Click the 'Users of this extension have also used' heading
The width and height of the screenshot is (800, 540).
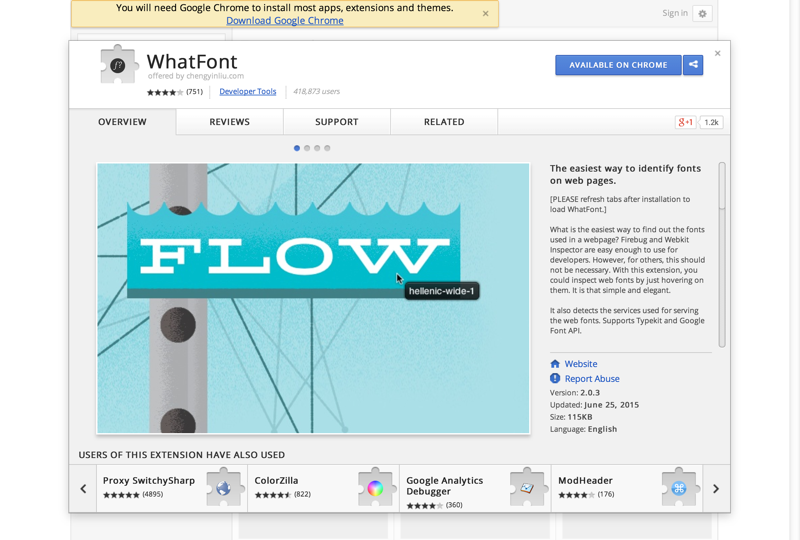(x=182, y=455)
